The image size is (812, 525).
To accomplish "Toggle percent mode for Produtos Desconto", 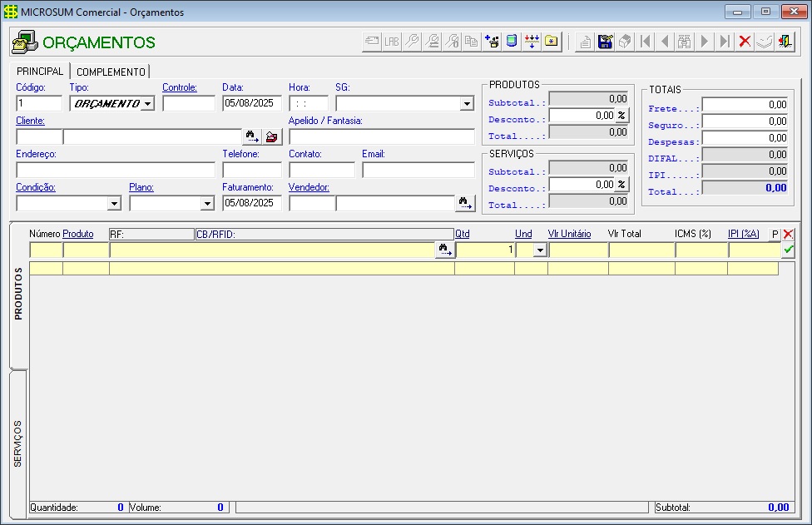I will pyautogui.click(x=621, y=116).
